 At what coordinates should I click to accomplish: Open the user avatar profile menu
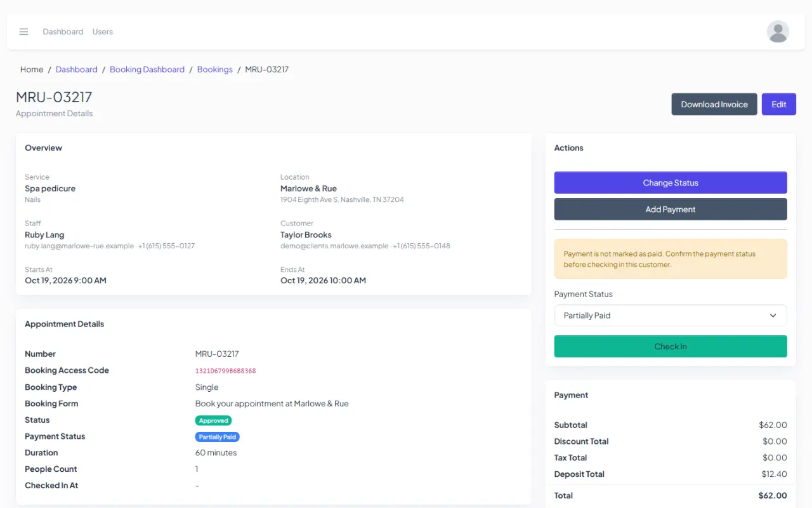(x=778, y=32)
